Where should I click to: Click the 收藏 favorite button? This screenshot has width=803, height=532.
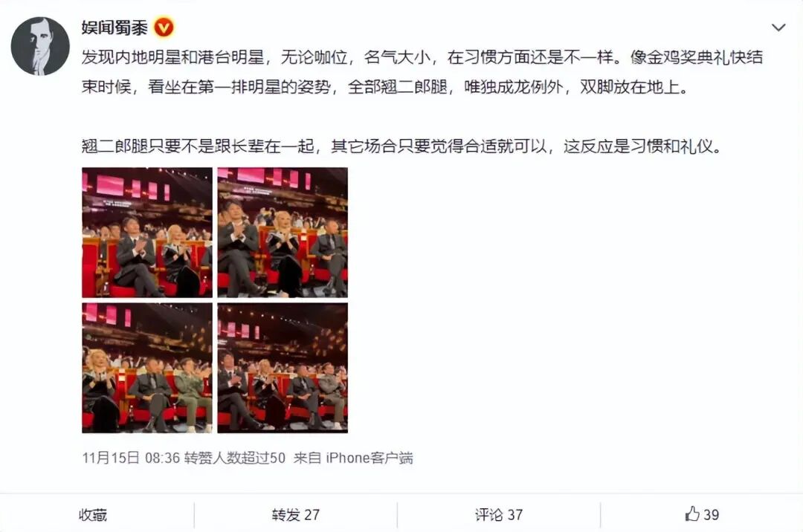click(93, 515)
